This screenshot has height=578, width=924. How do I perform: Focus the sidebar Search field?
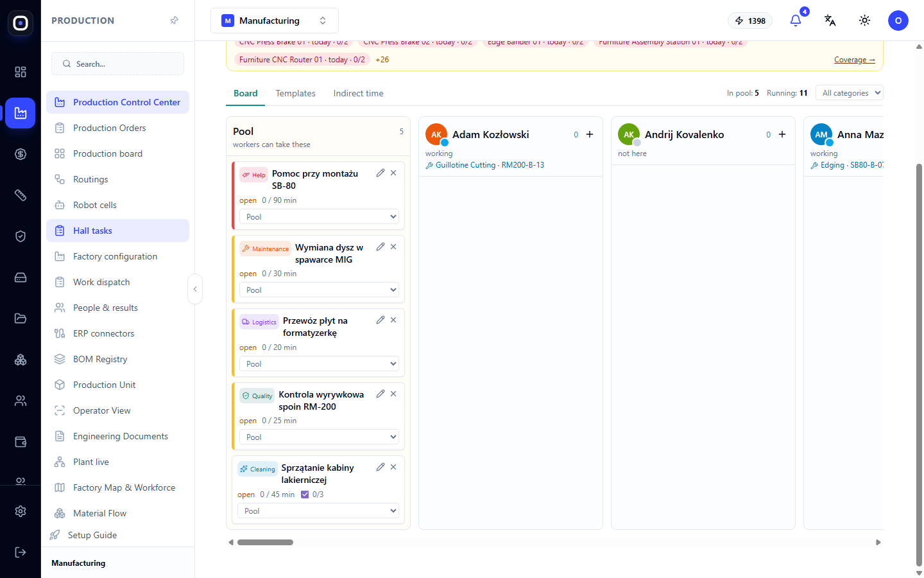pos(117,64)
